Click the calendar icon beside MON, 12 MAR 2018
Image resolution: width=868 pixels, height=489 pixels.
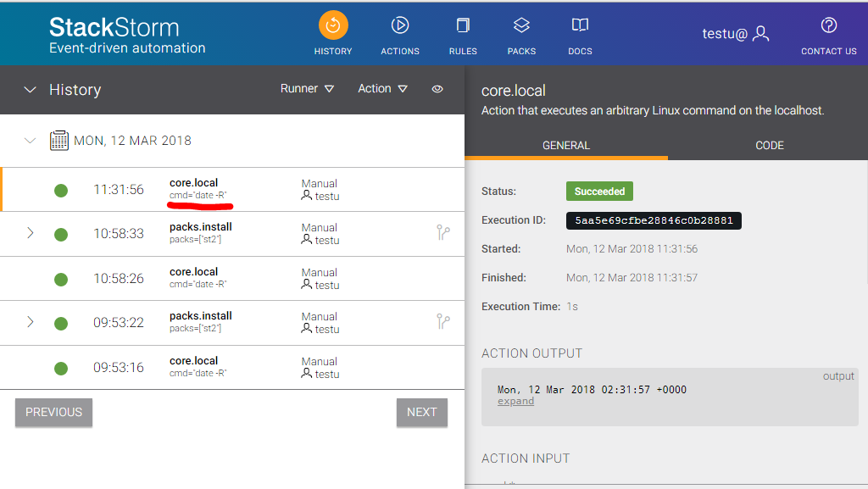click(x=59, y=141)
